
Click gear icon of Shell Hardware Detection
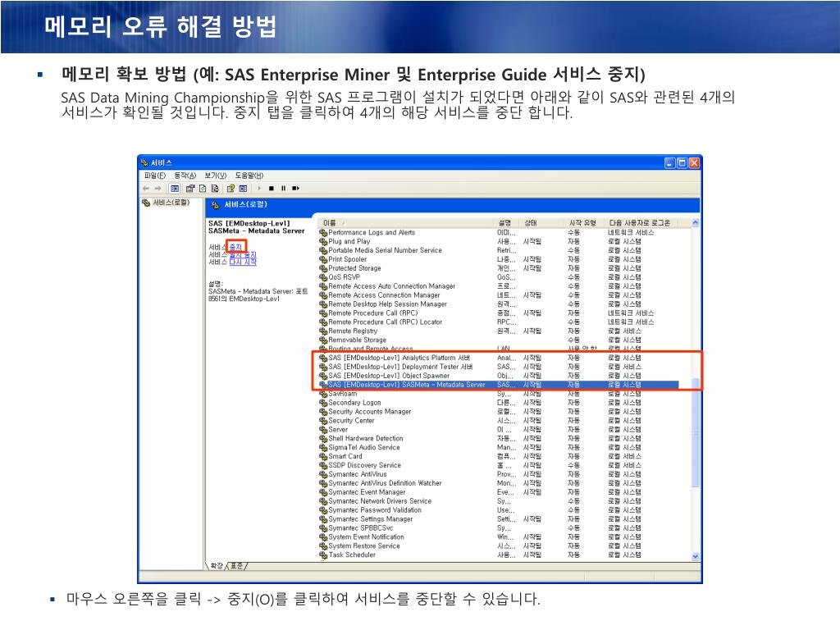tap(323, 438)
